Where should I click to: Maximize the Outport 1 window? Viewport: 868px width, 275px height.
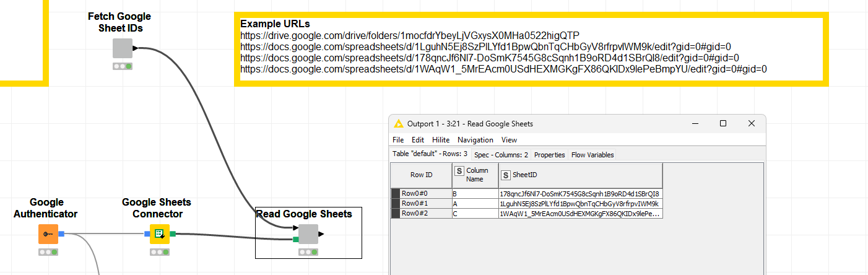[x=723, y=123]
